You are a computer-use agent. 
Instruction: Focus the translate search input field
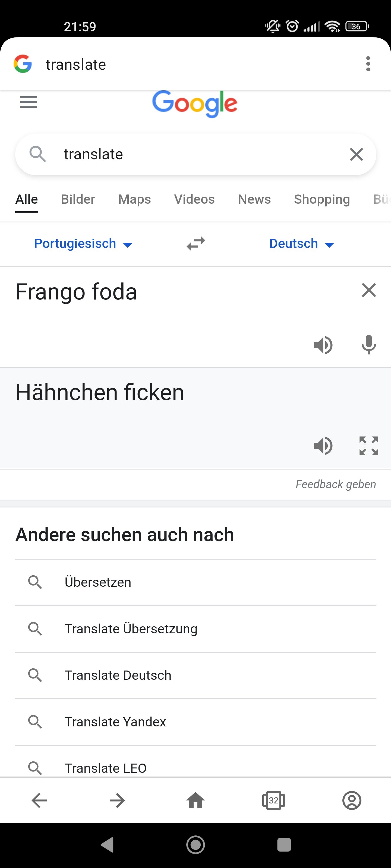click(196, 154)
